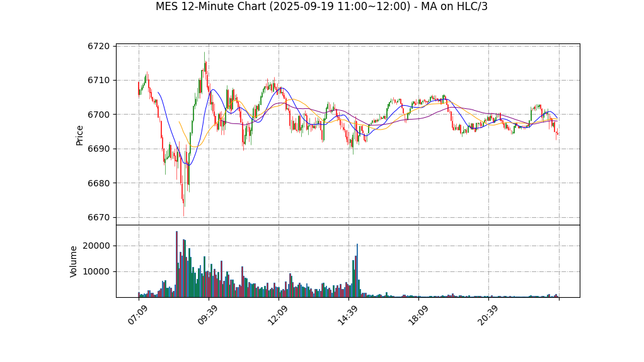Image resolution: width=644 pixels, height=362 pixels.
Task: Click the 6680 price axis label
Action: coord(98,183)
